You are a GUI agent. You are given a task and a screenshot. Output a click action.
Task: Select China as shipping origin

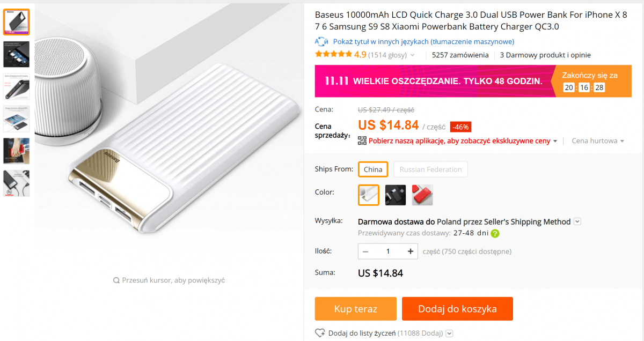point(373,169)
